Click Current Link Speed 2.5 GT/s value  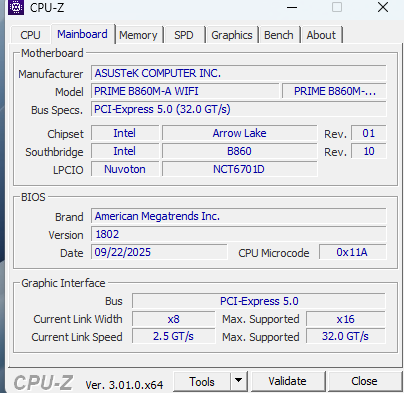pos(174,336)
